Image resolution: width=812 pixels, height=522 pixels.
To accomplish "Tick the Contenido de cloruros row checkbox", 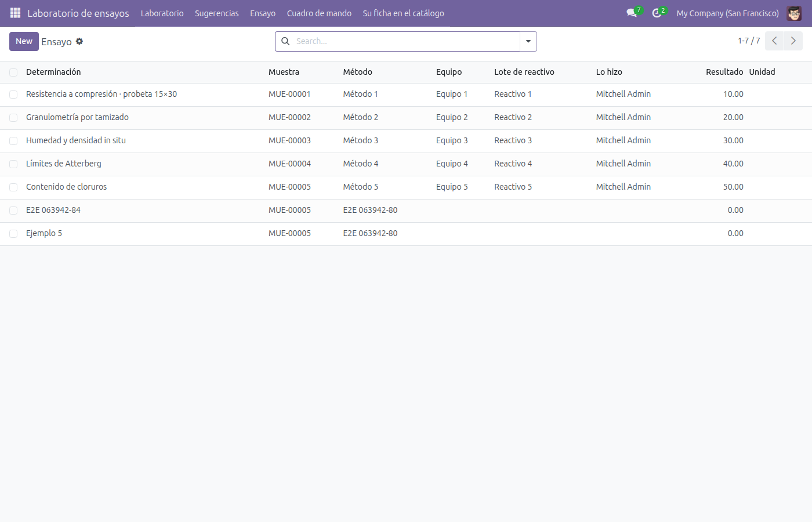I will [13, 187].
